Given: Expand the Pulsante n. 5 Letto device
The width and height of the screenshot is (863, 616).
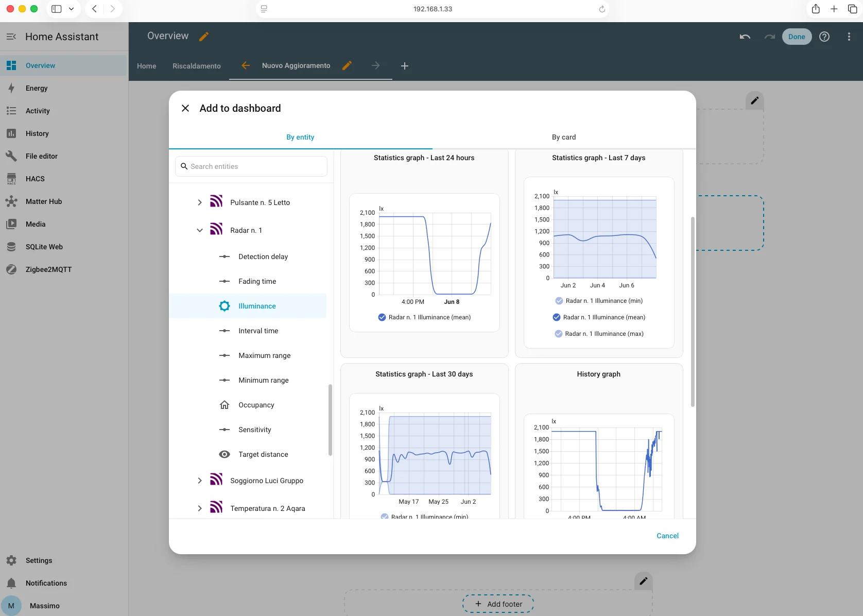Looking at the screenshot, I should point(200,202).
